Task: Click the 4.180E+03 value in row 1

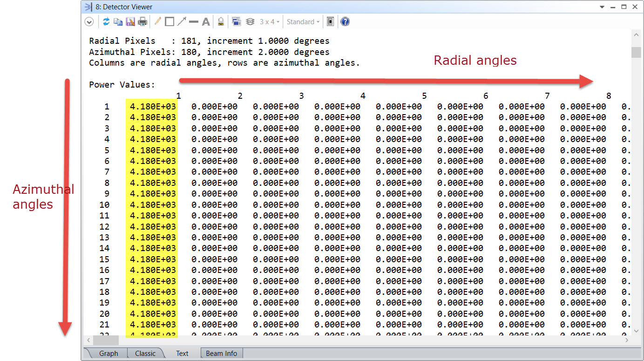Action: 153,107
